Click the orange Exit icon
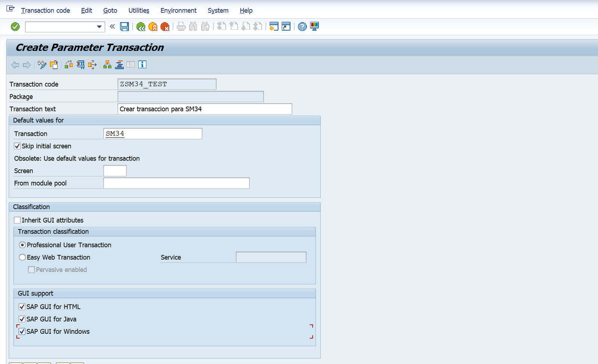598x364 pixels. click(x=153, y=27)
